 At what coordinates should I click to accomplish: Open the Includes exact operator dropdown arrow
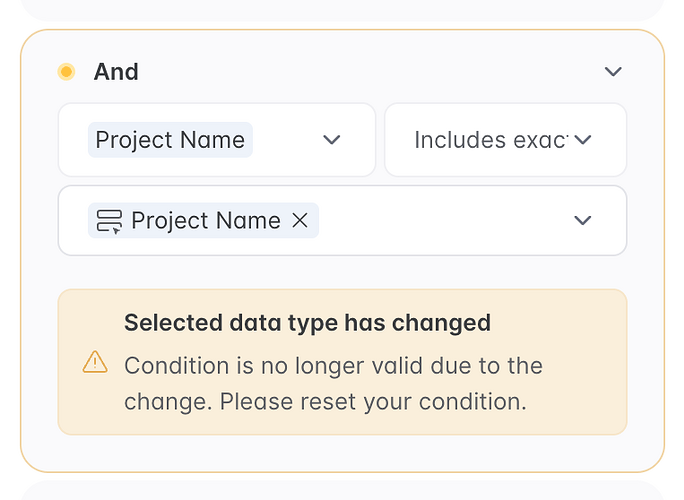583,140
